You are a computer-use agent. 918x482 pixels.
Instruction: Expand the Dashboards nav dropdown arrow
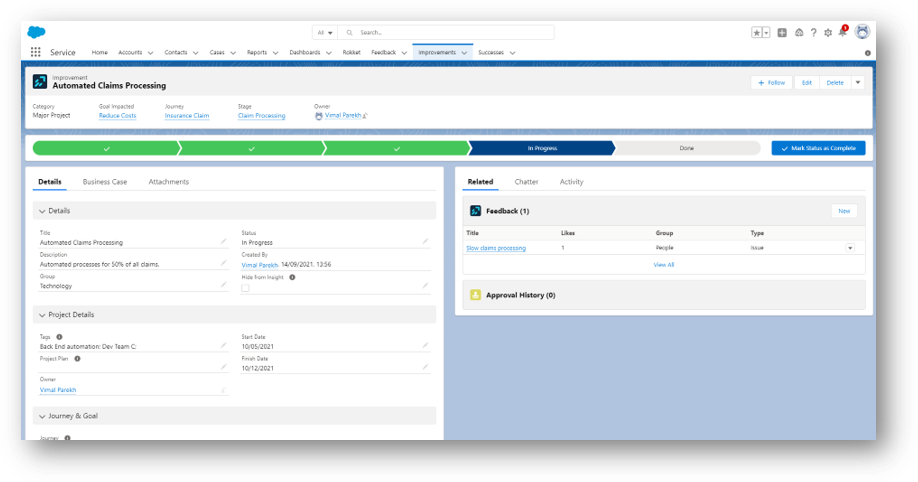328,53
